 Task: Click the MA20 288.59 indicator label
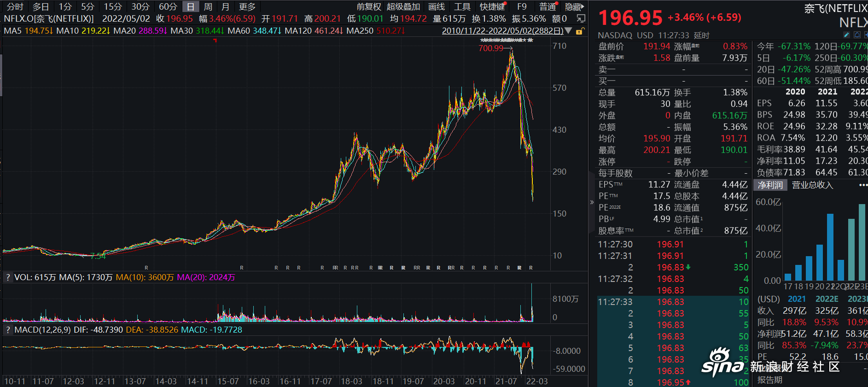click(x=140, y=31)
